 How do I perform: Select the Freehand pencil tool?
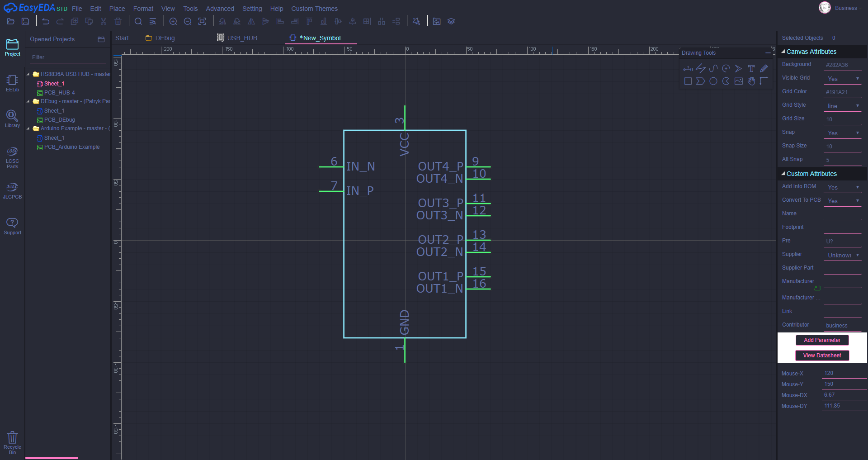(x=764, y=69)
